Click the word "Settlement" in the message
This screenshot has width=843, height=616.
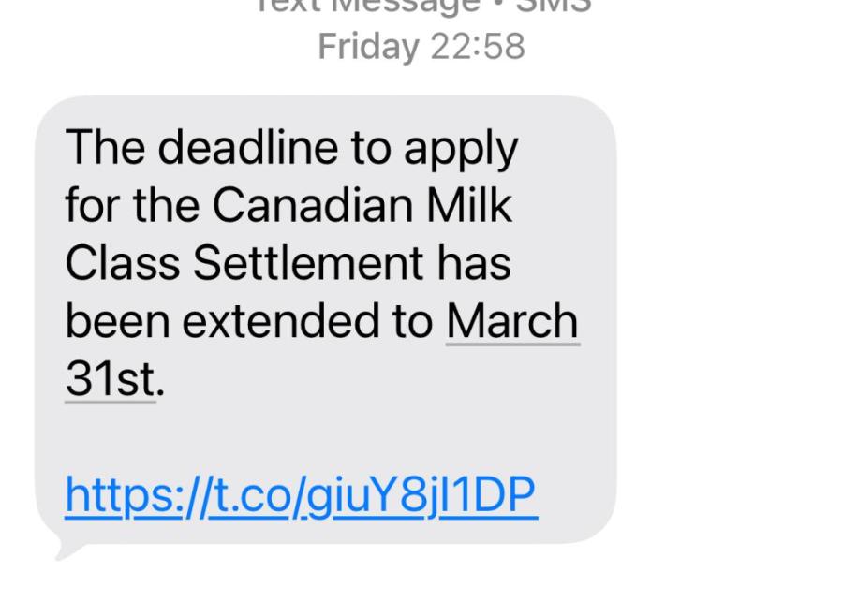(x=307, y=263)
